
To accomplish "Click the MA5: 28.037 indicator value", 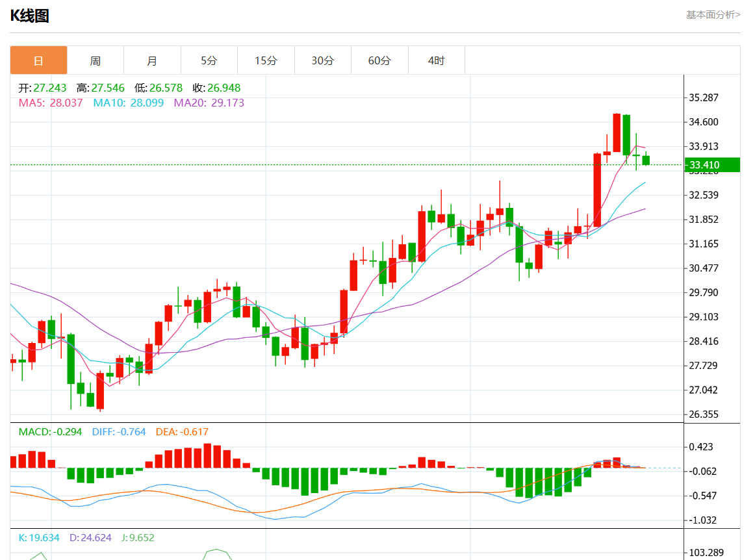I will click(x=51, y=103).
